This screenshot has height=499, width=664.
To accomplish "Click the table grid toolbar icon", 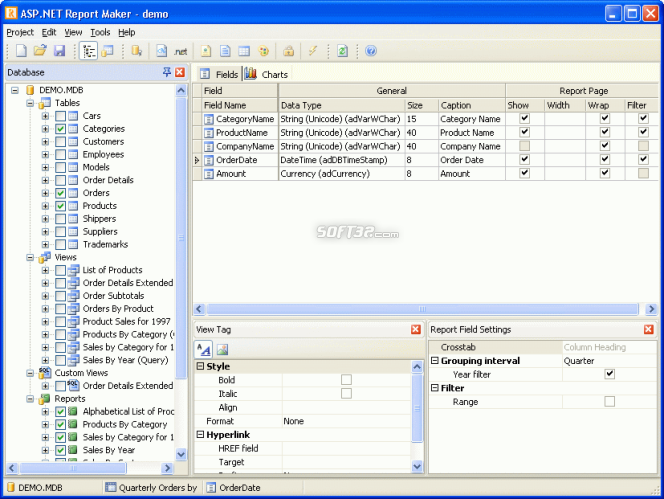I will 244,51.
